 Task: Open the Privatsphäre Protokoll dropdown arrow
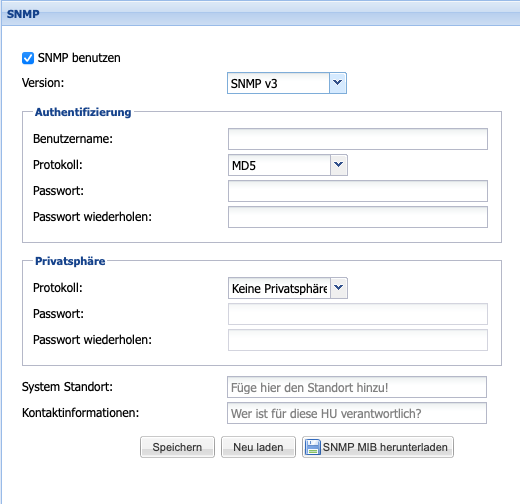point(339,288)
